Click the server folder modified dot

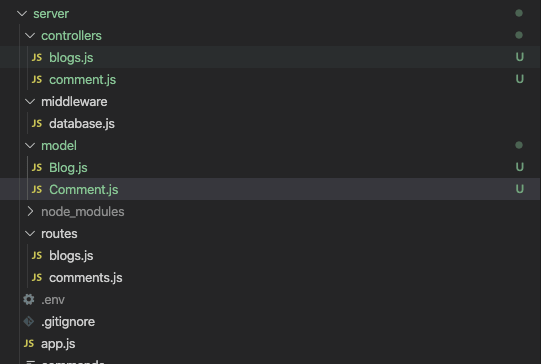click(x=519, y=13)
